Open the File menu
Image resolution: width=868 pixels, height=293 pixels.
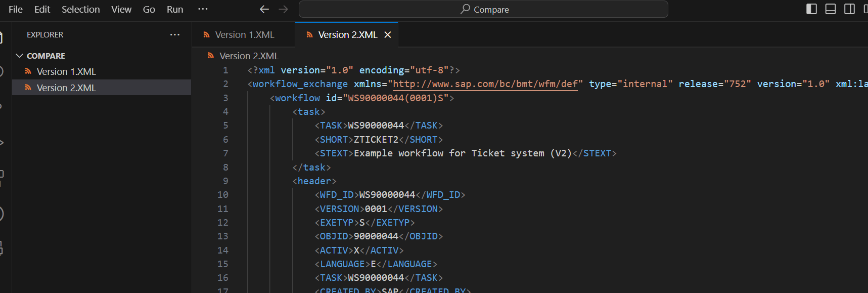[16, 9]
